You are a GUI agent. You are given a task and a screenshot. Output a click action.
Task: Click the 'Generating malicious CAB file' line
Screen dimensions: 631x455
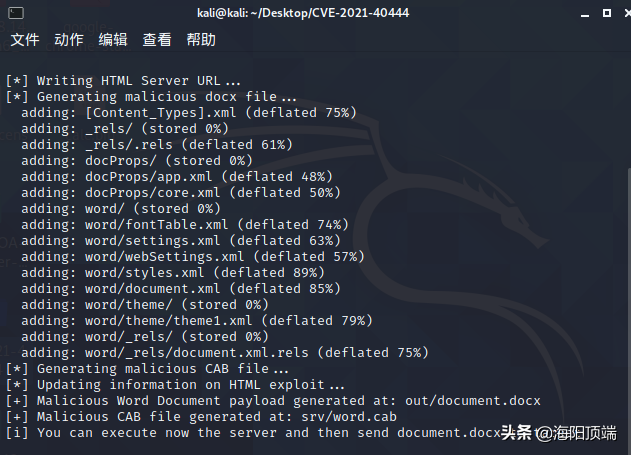tap(147, 369)
